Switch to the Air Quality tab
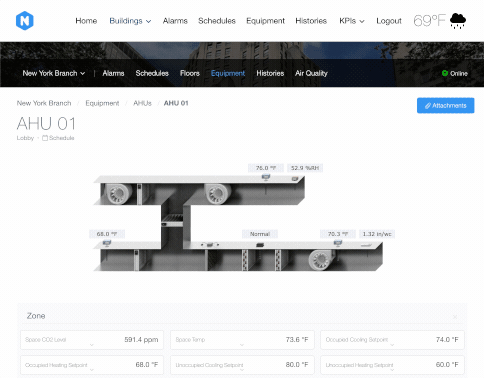The height and width of the screenshot is (378, 484). 311,73
